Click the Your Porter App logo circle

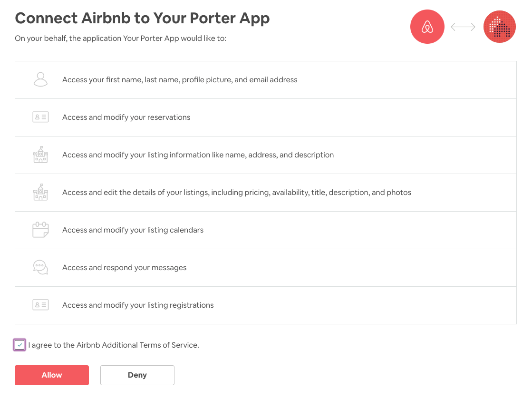(x=499, y=27)
